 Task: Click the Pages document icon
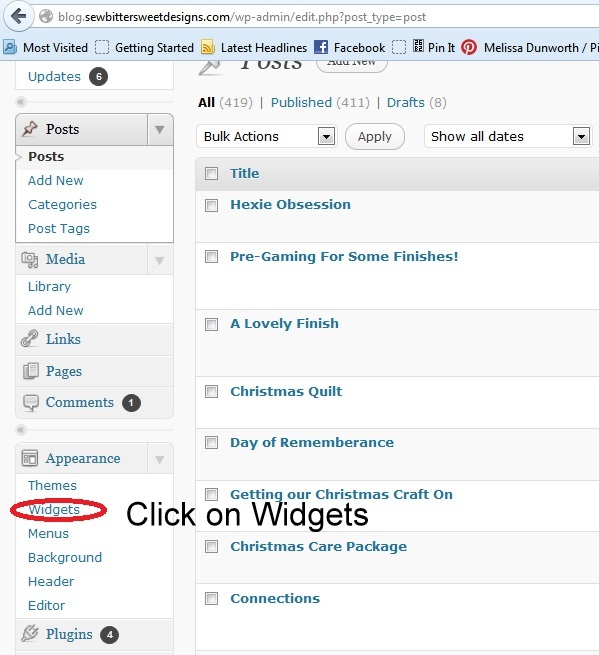(31, 371)
